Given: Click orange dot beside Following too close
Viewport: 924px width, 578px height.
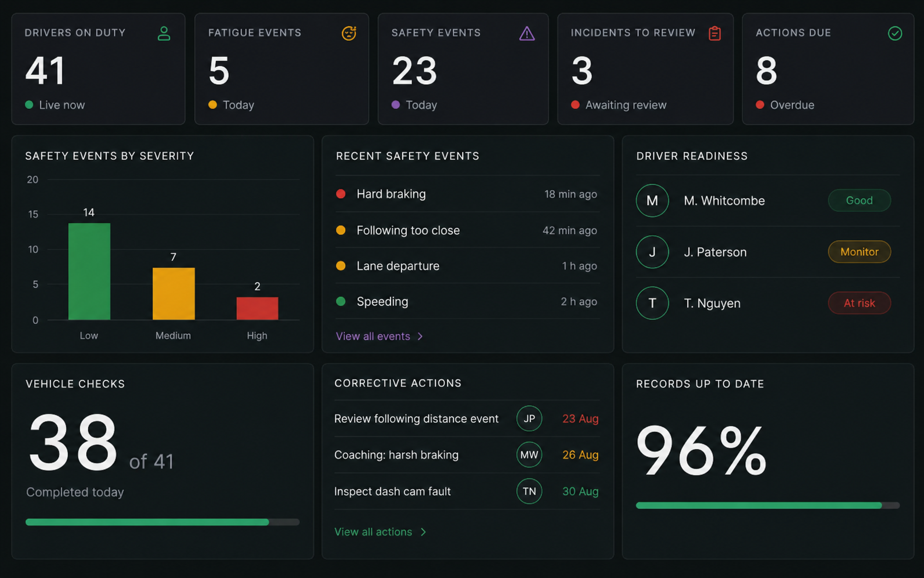Looking at the screenshot, I should [x=341, y=230].
